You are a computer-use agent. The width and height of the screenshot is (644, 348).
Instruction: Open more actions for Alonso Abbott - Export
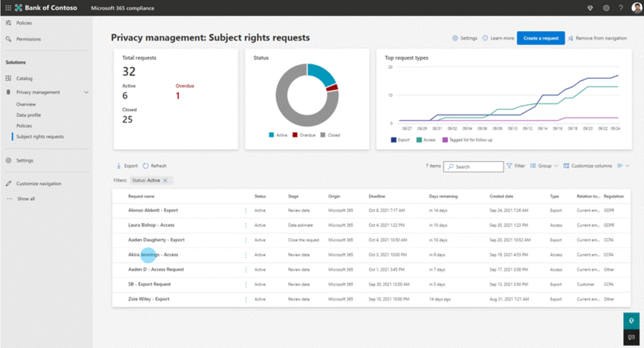246,210
